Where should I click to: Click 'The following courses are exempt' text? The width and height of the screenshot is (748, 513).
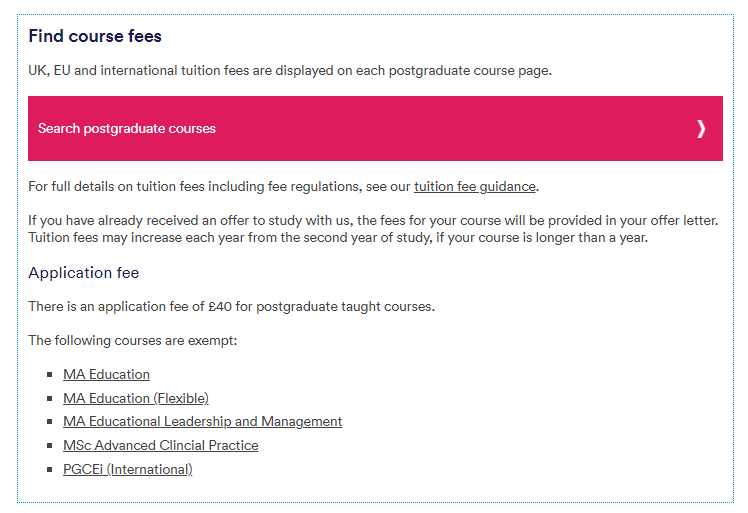133,341
